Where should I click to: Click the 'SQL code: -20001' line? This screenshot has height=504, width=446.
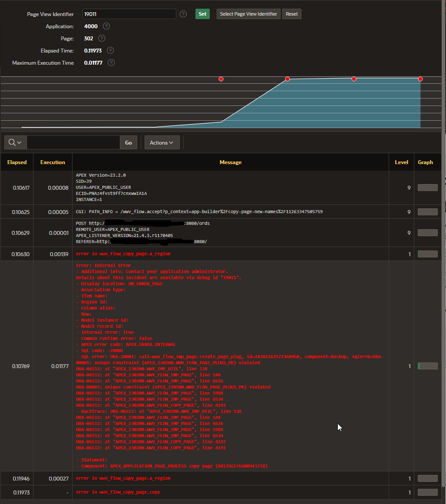100,351
